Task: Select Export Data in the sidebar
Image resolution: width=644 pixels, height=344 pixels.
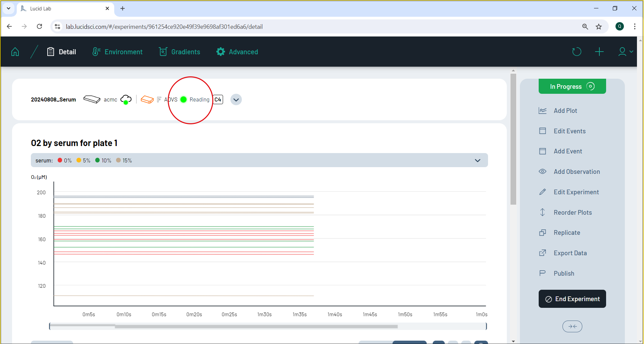Action: tap(570, 253)
